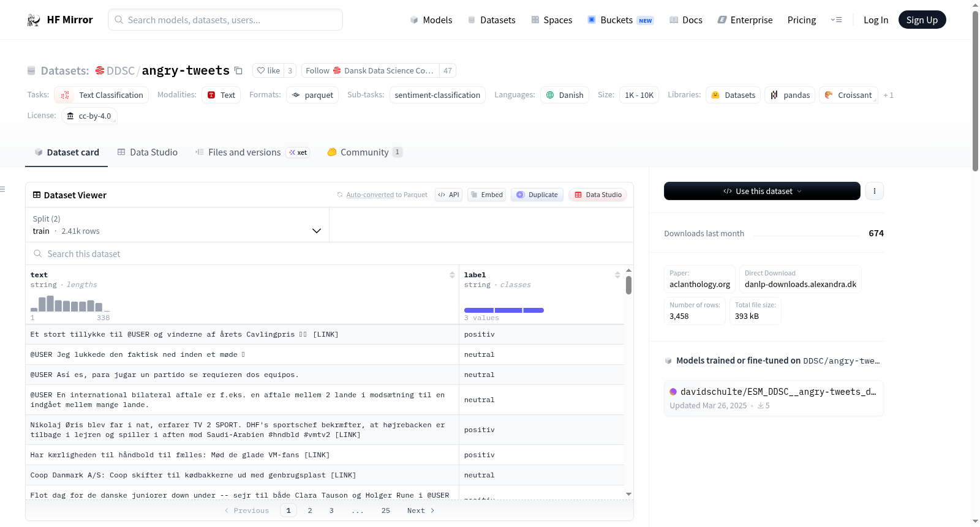Go to the Pricing page

coord(802,20)
